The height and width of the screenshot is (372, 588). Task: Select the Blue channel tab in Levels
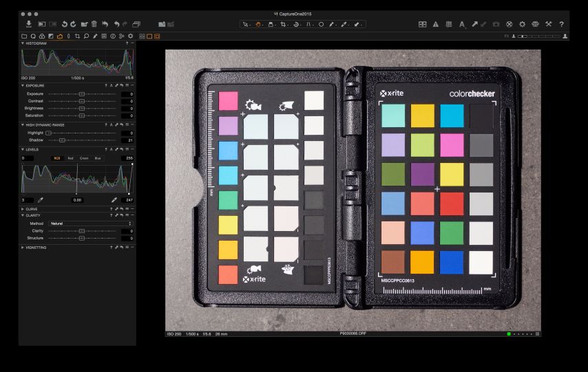pyautogui.click(x=98, y=158)
